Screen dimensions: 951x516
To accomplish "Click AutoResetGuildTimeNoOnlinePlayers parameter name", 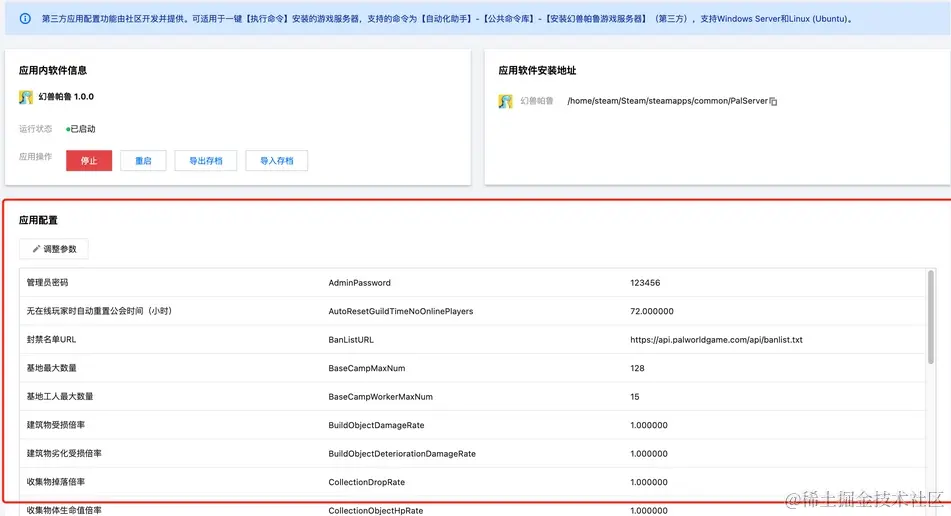I will (x=401, y=312).
